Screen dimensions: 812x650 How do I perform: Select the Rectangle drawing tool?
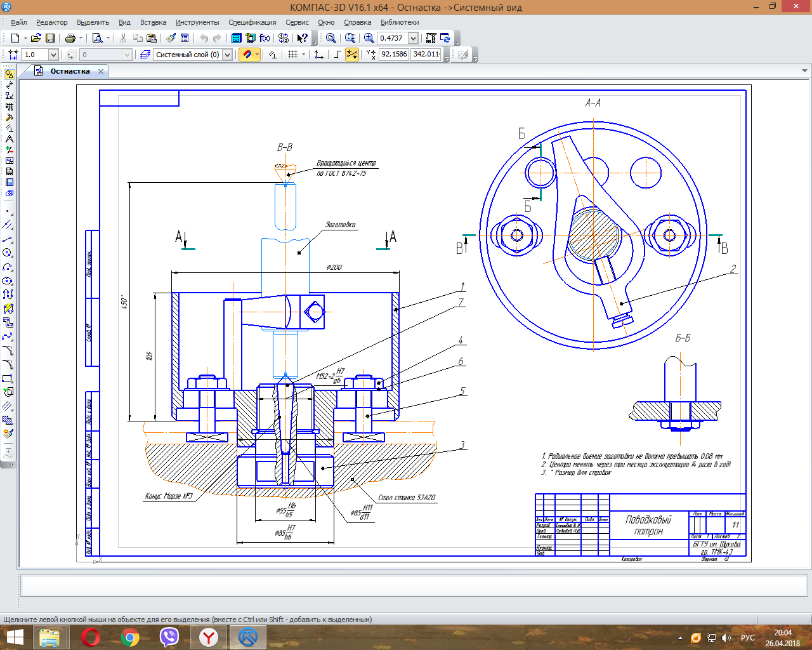click(x=8, y=378)
